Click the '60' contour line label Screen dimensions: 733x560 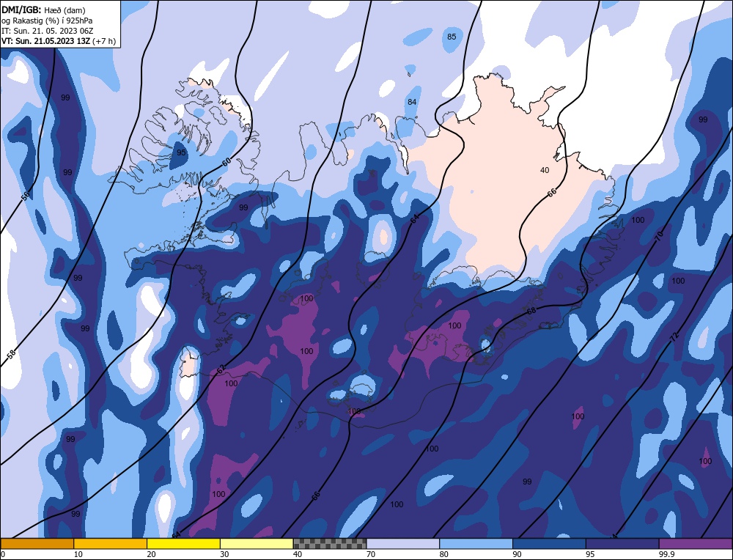point(226,162)
